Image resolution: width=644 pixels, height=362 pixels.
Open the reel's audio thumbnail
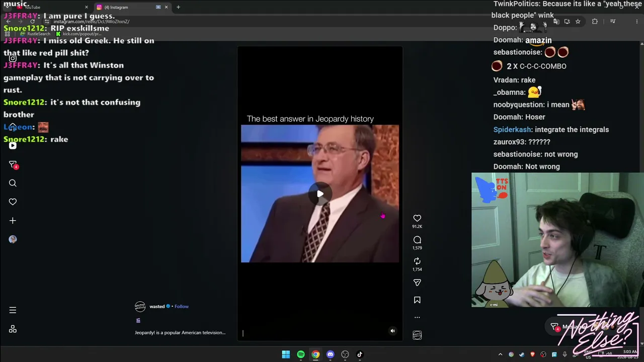pos(417,335)
